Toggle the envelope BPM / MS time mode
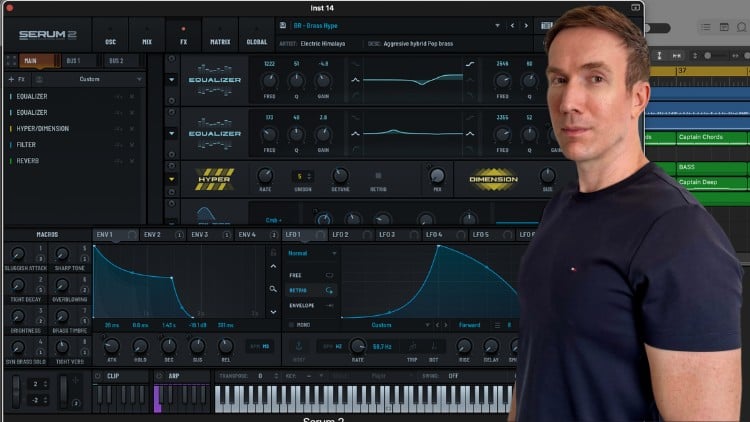Screen dimensions: 750x422 (260, 346)
